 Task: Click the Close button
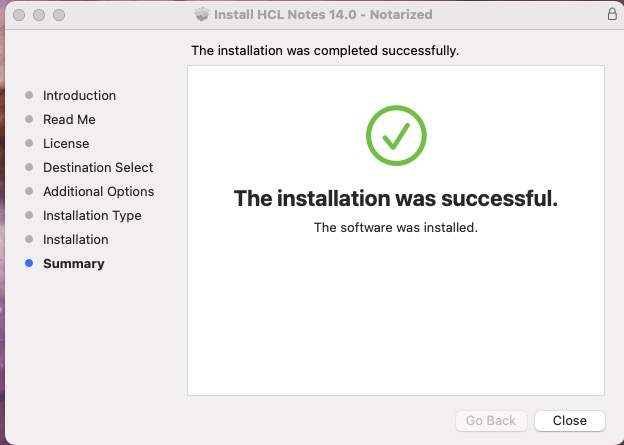point(569,421)
